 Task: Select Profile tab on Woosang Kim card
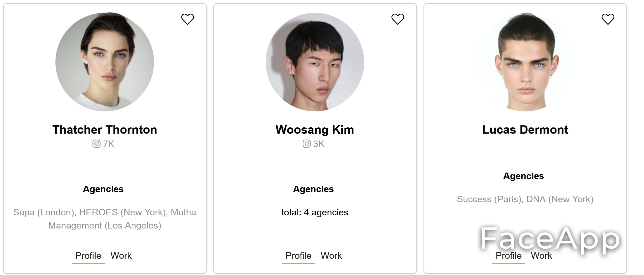click(298, 256)
